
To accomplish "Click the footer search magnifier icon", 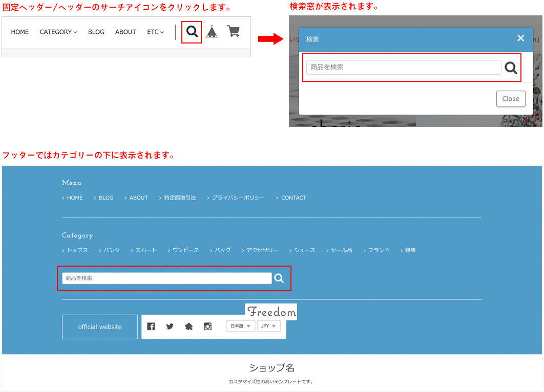I will 279,278.
